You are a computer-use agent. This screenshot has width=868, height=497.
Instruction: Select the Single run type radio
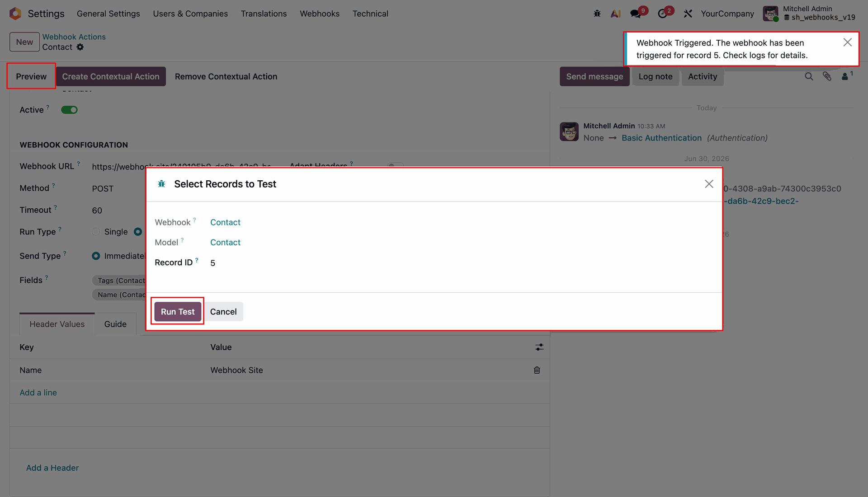coord(96,232)
